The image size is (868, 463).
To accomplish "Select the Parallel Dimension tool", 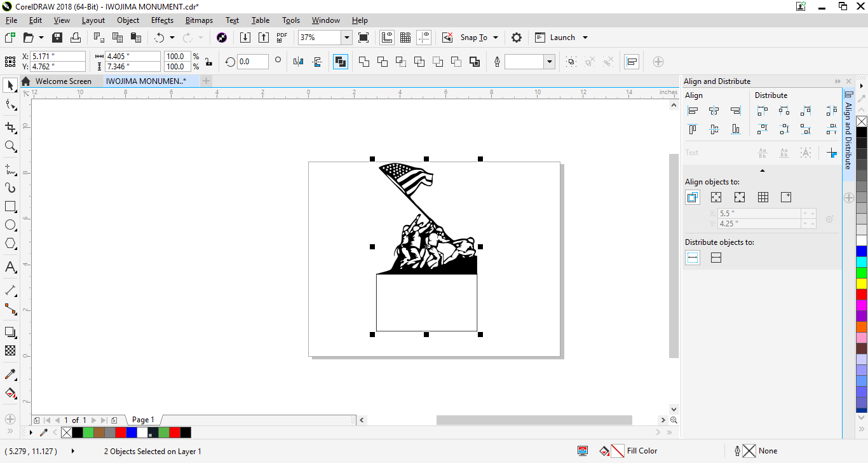I will tap(10, 290).
